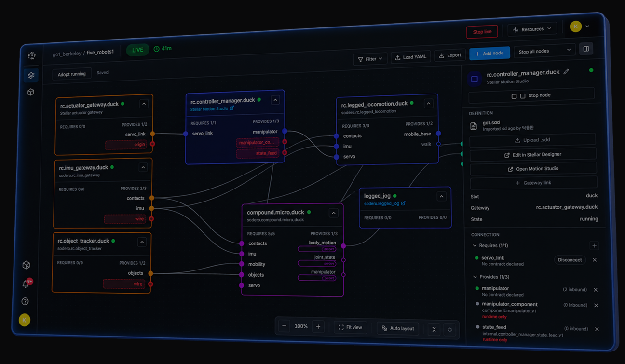This screenshot has width=625, height=364.
Task: Zoom in with the plus button
Action: pos(318,327)
